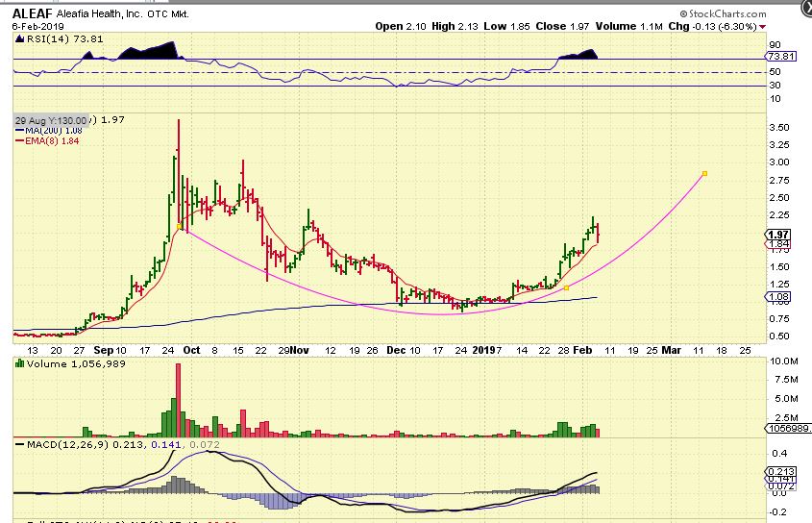Click the 1.97 last price label on axis

(x=776, y=235)
